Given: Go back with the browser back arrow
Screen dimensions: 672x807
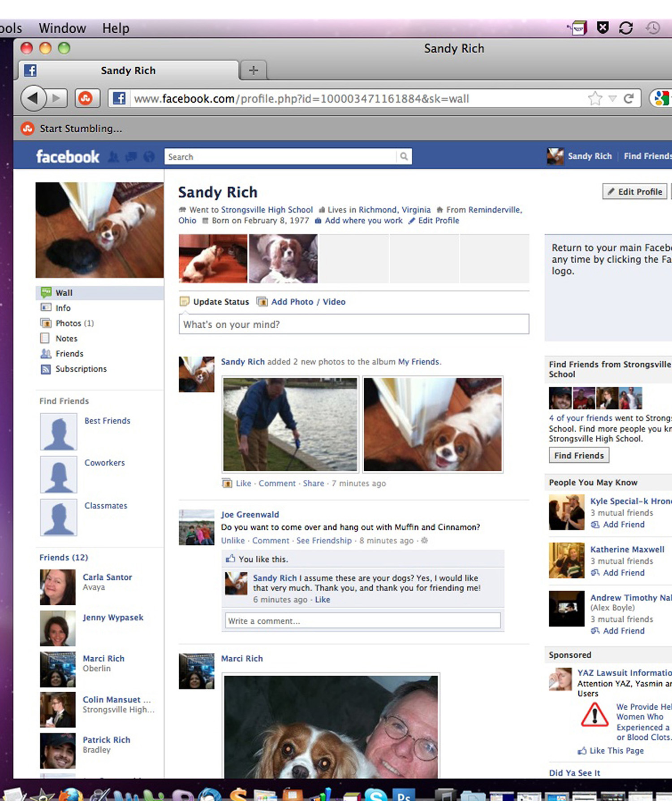Looking at the screenshot, I should [x=34, y=98].
